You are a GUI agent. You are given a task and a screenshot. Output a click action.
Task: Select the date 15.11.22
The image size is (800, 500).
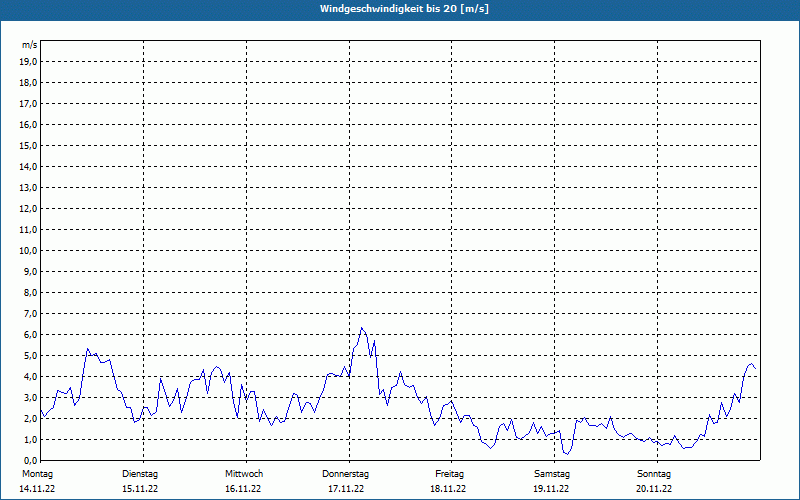tap(140, 489)
